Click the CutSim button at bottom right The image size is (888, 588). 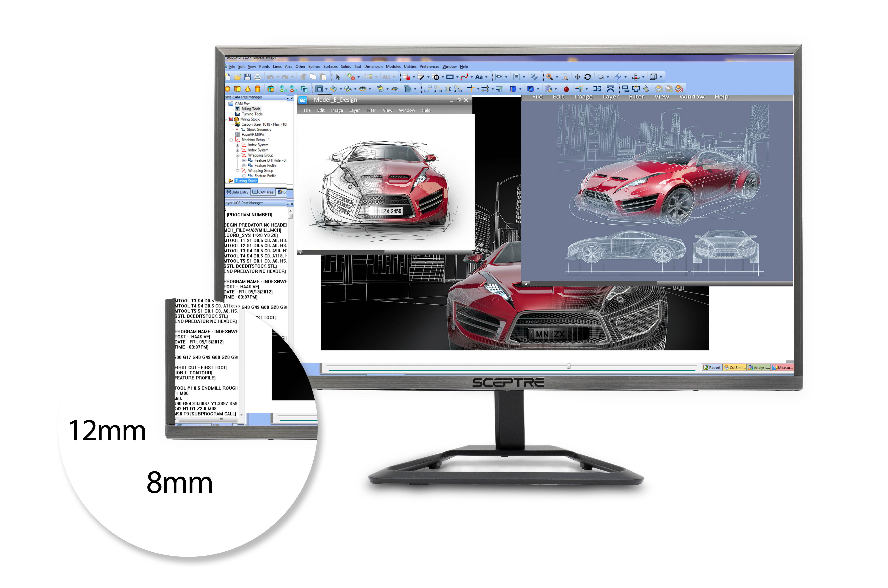click(735, 368)
